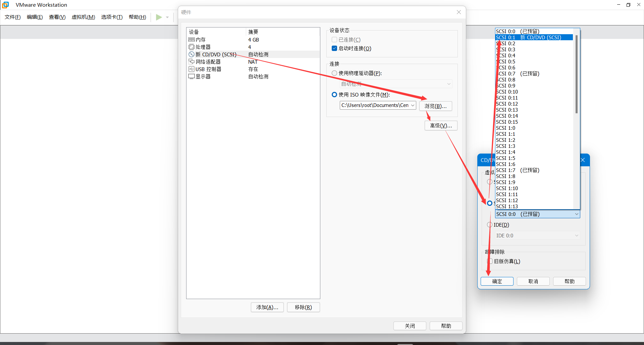The height and width of the screenshot is (345, 644).
Task: Select SCSI 1:4 in the list
Action: coord(534,152)
